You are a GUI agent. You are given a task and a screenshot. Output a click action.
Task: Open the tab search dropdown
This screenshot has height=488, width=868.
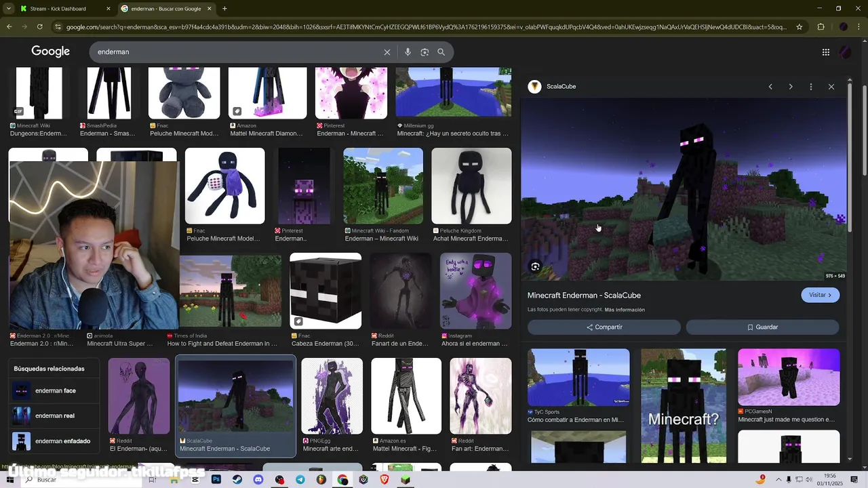pos(9,9)
